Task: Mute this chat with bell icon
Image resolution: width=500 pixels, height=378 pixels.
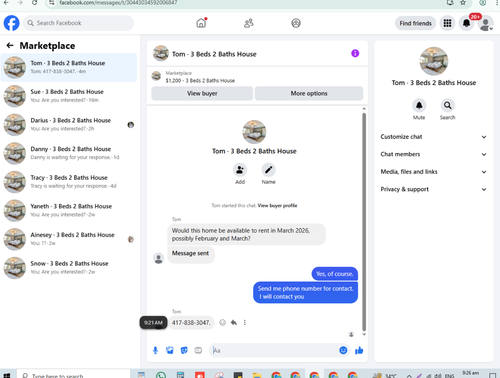Action: (x=419, y=105)
